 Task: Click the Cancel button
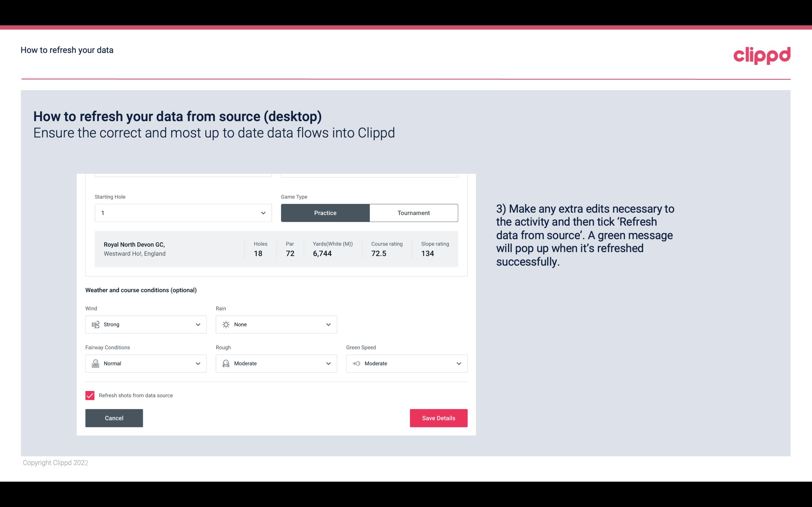[114, 418]
